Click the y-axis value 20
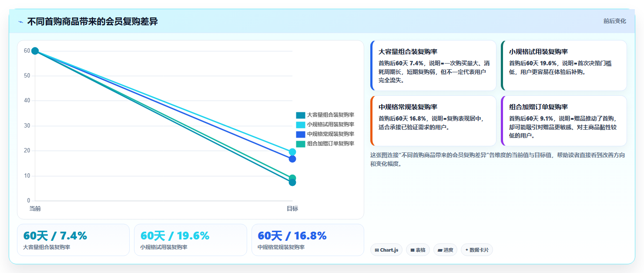Image resolution: width=644 pixels, height=273 pixels. point(27,151)
